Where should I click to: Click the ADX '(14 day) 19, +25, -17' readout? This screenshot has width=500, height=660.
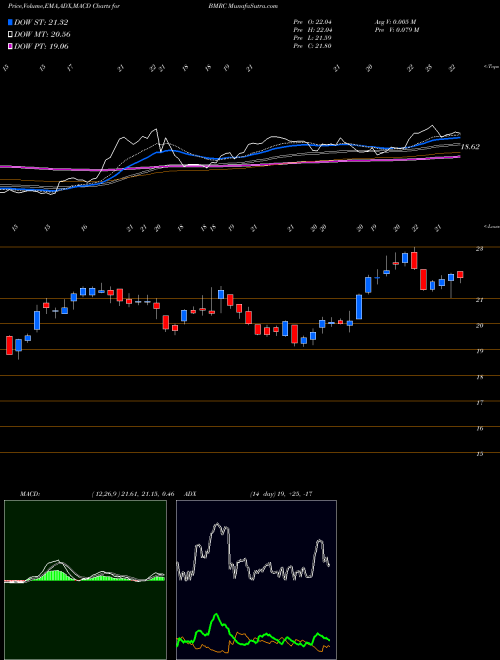click(x=281, y=494)
